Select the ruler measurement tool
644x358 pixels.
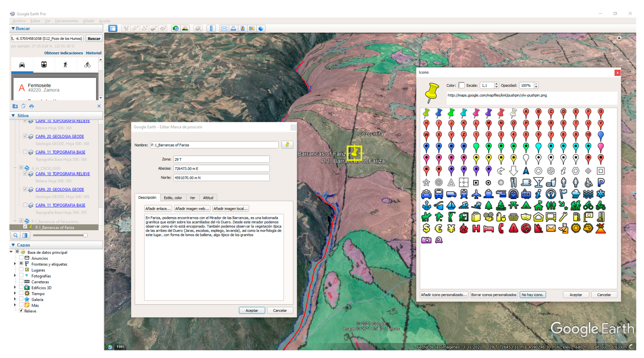click(211, 28)
